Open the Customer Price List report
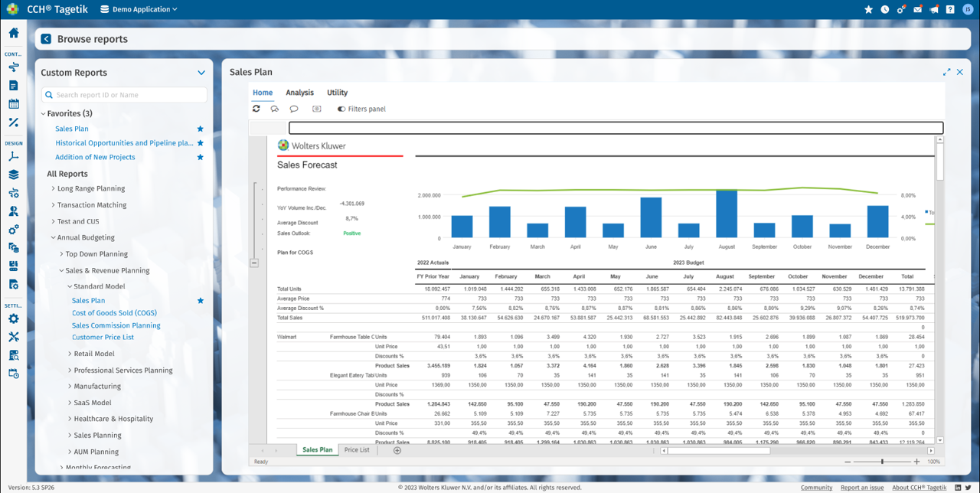Screen dimensions: 980x493 coord(103,338)
